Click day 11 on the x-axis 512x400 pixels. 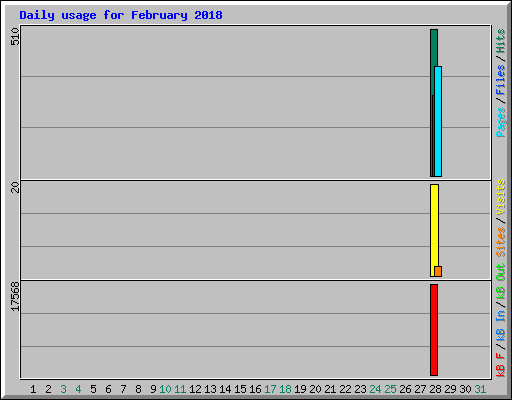click(180, 389)
